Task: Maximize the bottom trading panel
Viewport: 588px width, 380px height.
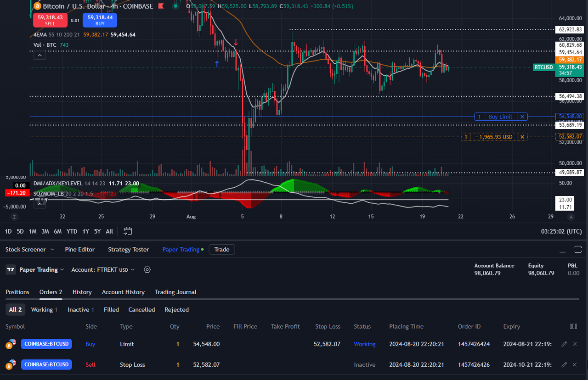Action: pyautogui.click(x=578, y=250)
